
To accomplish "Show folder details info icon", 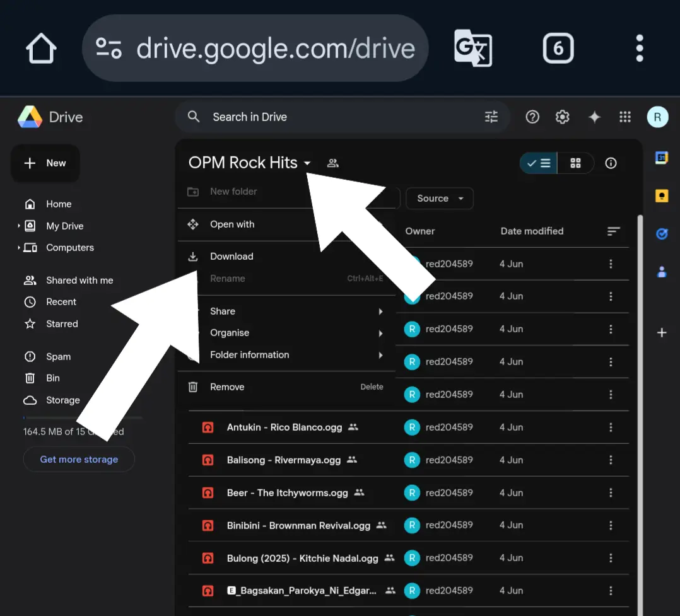I will [x=611, y=163].
